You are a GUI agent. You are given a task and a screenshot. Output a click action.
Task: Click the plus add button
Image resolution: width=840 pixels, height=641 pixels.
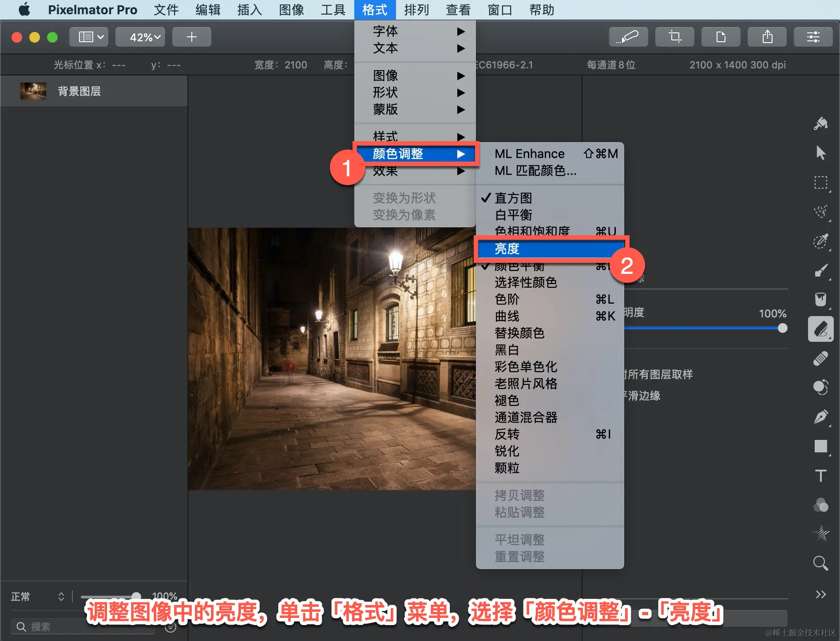point(191,37)
